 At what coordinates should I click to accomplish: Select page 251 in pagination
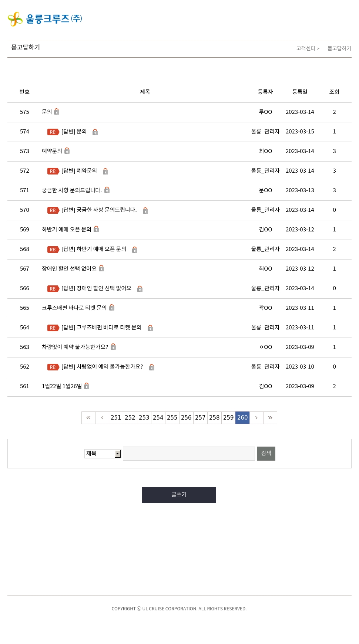click(116, 418)
